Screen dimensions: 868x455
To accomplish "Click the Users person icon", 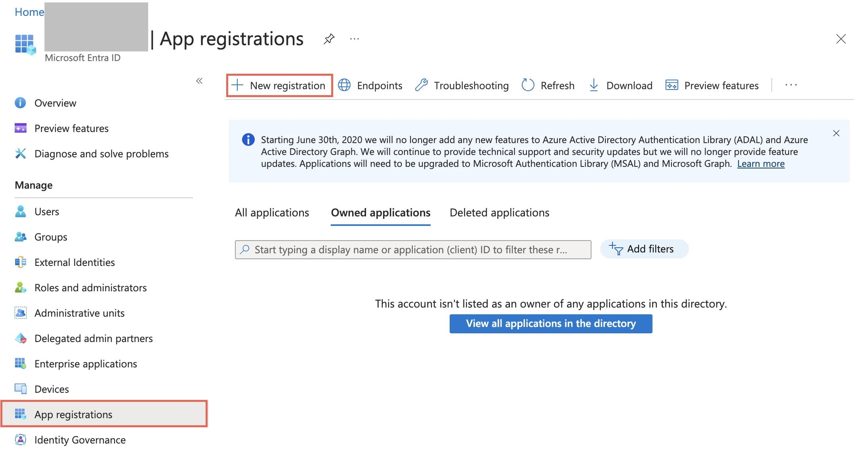I will tap(21, 211).
